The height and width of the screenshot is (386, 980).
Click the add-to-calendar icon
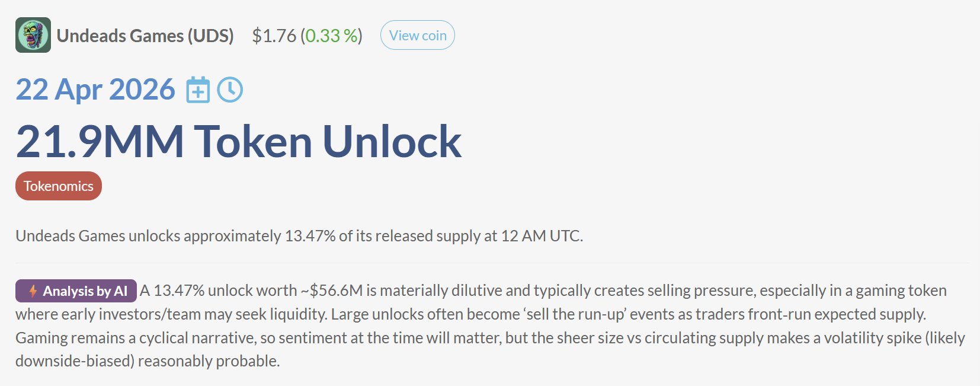198,90
